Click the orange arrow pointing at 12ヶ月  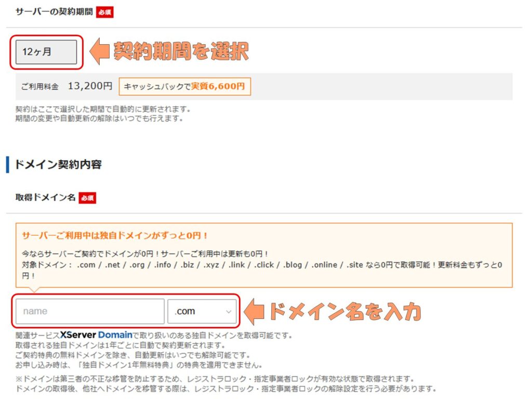click(100, 52)
